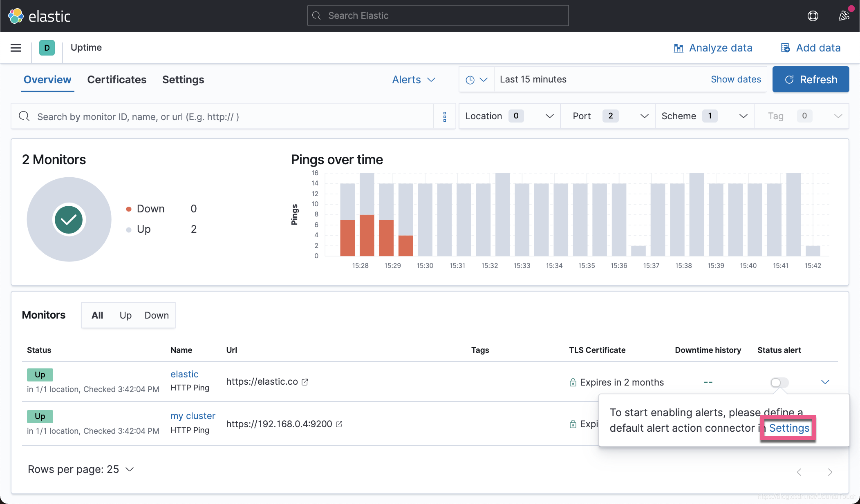Click the Elastic logo
860x504 pixels.
point(39,16)
